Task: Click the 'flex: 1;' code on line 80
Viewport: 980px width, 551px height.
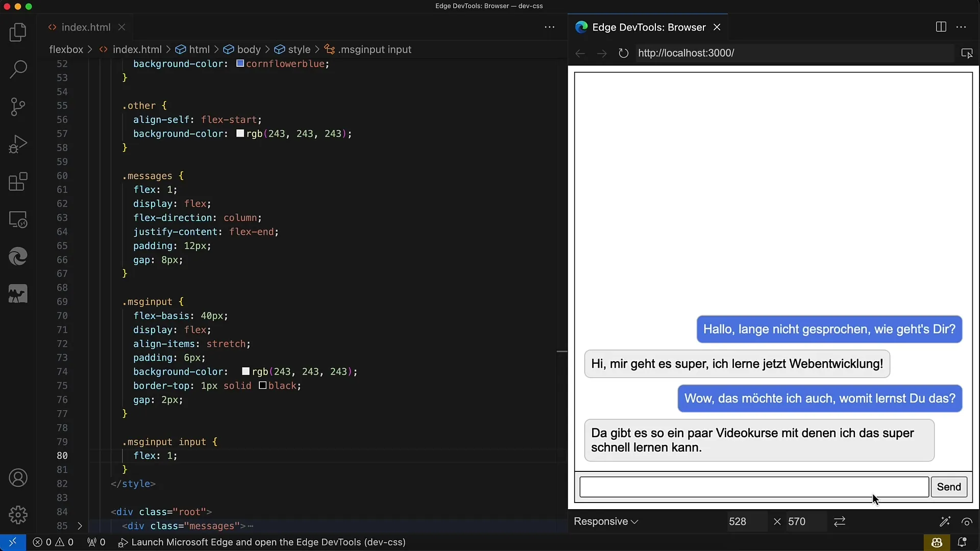Action: click(x=155, y=456)
